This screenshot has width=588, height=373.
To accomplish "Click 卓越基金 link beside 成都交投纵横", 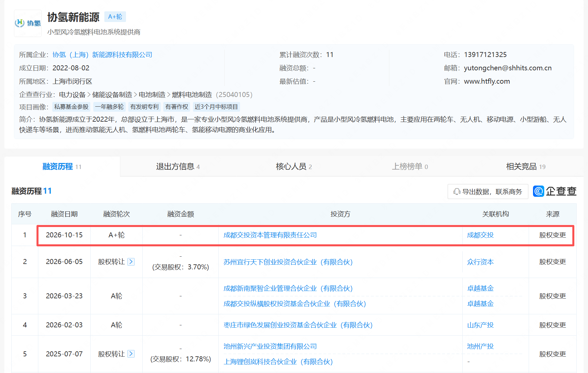I will coord(480,304).
